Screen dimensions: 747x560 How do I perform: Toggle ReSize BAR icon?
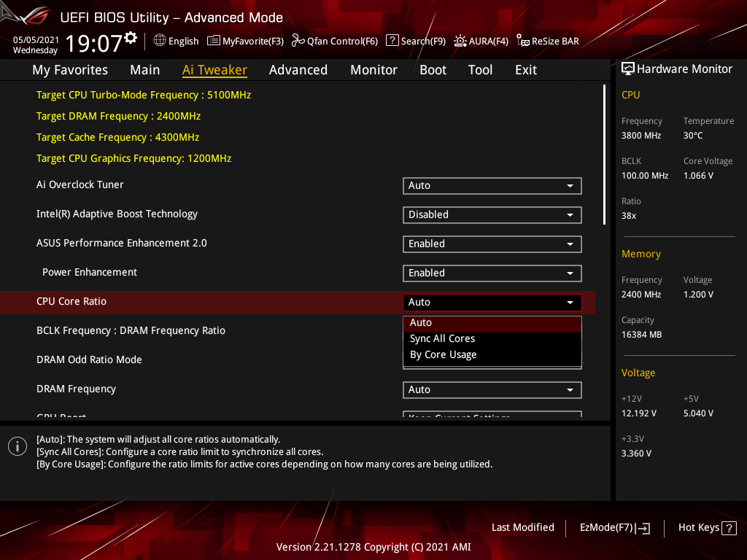point(522,41)
